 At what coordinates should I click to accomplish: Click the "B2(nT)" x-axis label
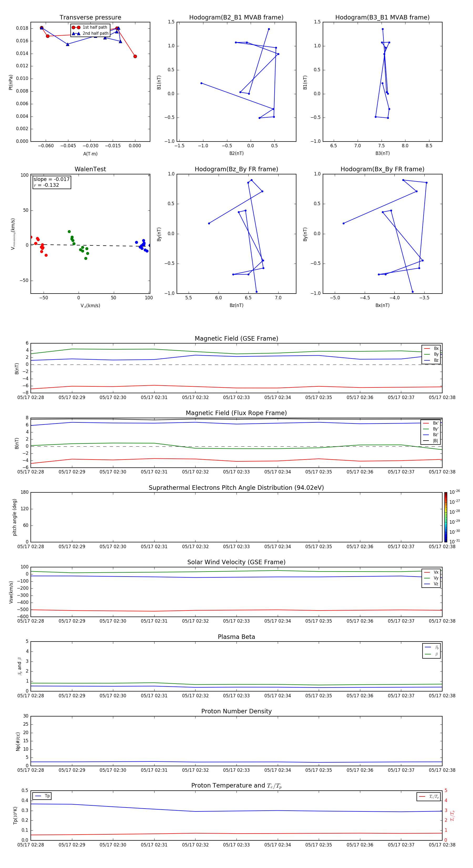coord(236,153)
